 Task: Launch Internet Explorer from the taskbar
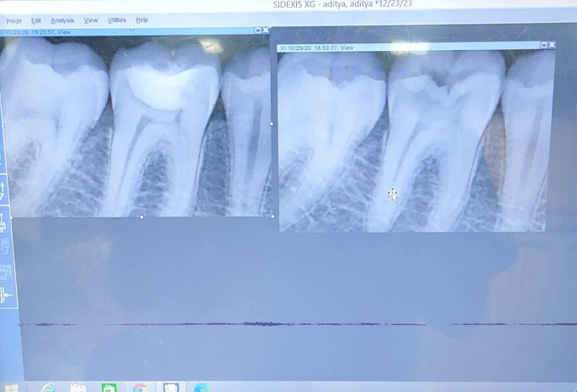[x=48, y=389]
